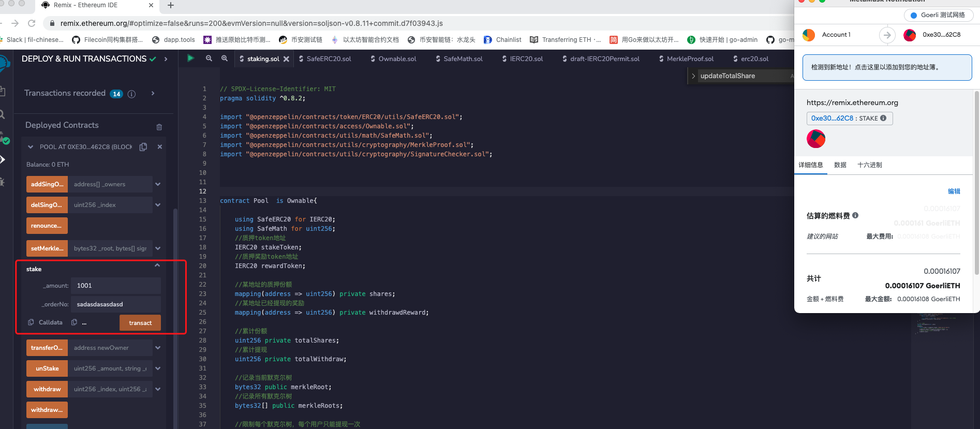Viewport: 980px width, 429px height.
Task: Open dapp.tools bookmark
Action: (173, 40)
